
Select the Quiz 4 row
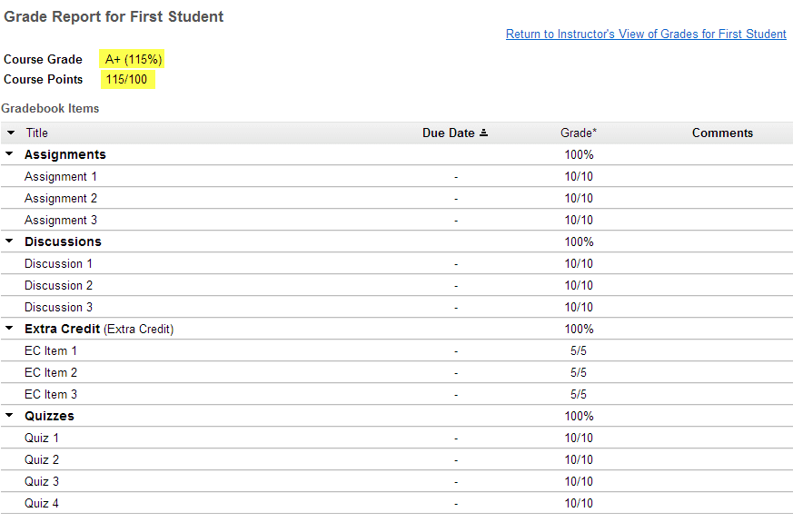396,503
